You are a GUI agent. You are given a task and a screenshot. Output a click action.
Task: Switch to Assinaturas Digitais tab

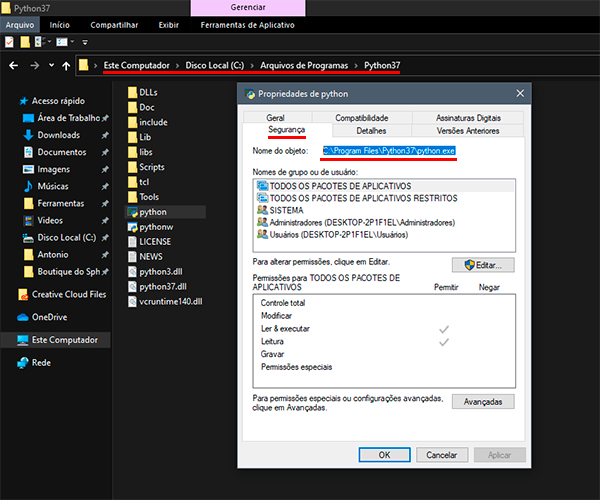468,118
